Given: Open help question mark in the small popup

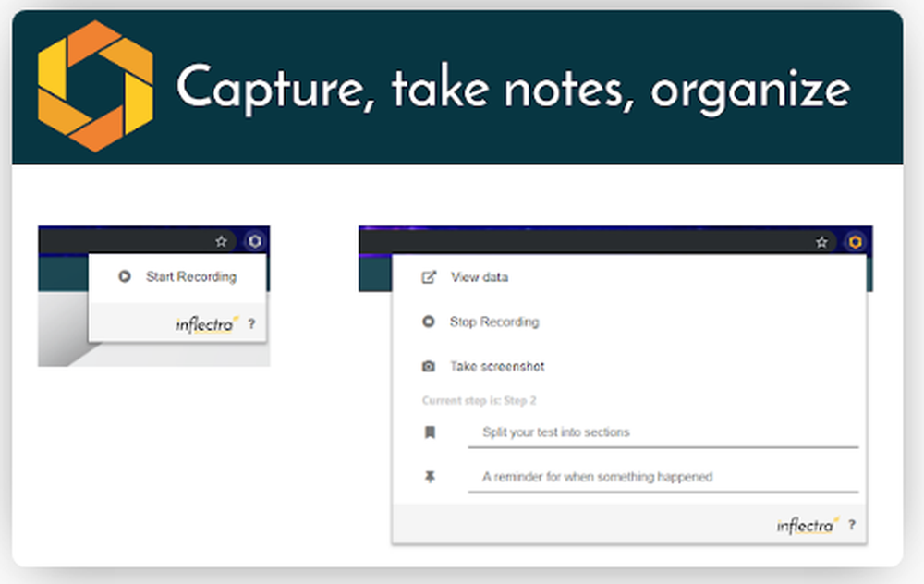Looking at the screenshot, I should pos(251,323).
